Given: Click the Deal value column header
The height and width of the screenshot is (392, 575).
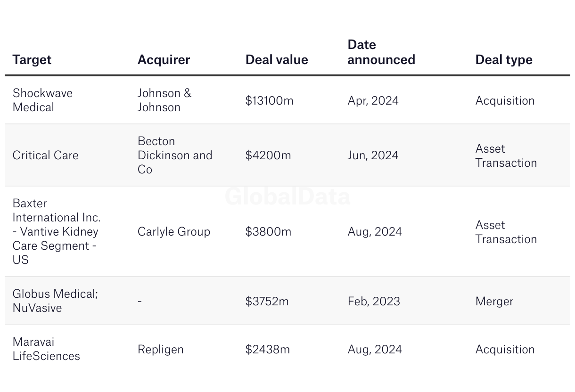Looking at the screenshot, I should (277, 60).
